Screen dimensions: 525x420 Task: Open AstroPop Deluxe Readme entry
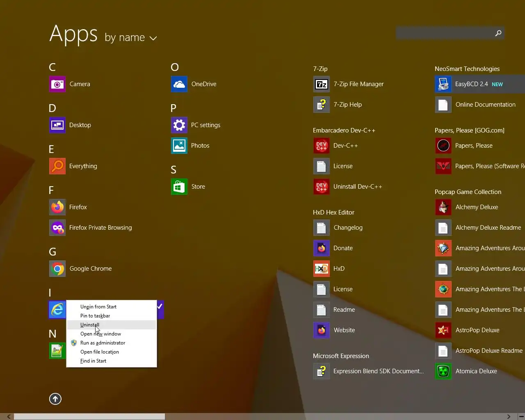(x=480, y=351)
